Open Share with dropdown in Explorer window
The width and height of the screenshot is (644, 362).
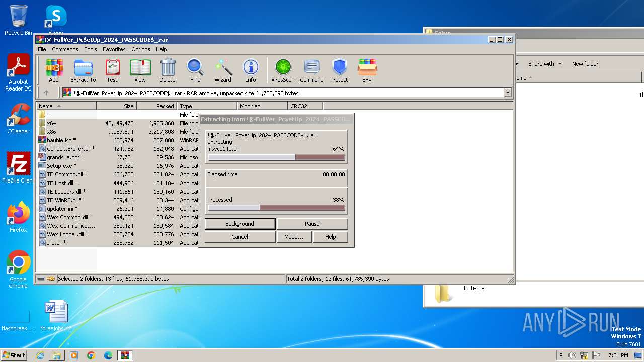pos(545,64)
